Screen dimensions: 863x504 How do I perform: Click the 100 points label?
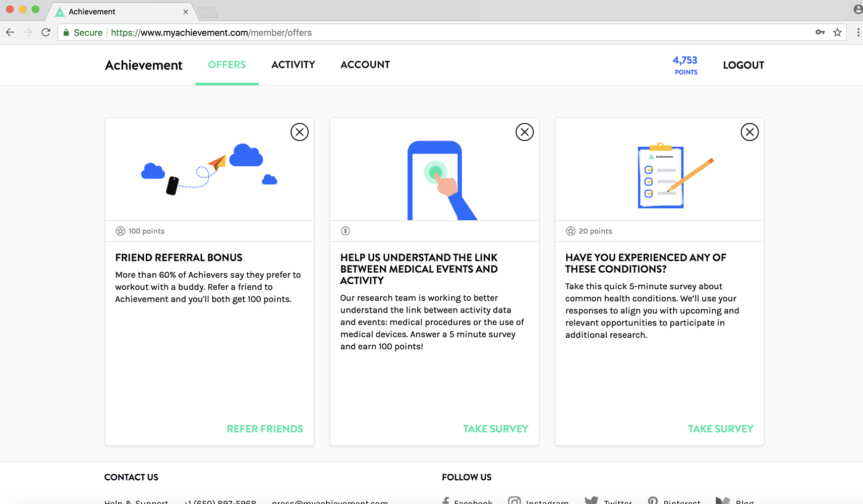point(146,231)
